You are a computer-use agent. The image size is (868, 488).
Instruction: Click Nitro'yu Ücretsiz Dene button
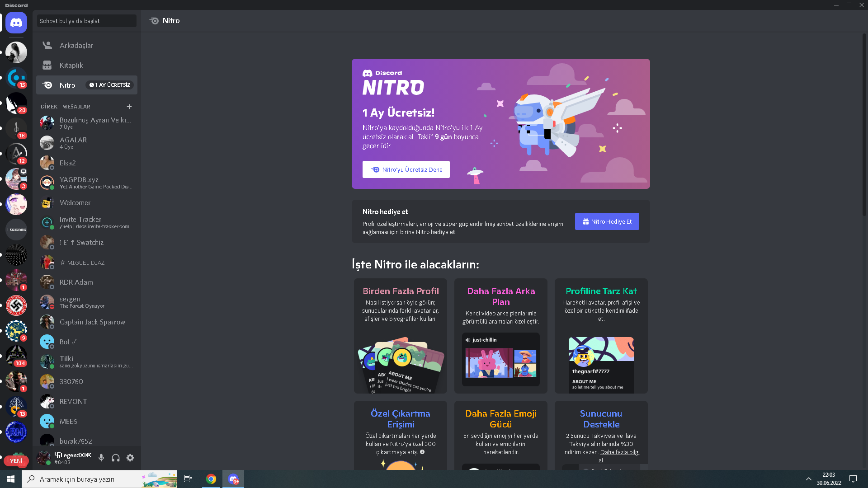pyautogui.click(x=406, y=169)
